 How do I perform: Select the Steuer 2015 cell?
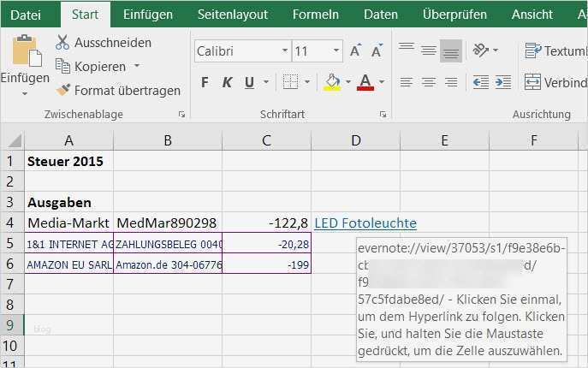click(x=69, y=161)
